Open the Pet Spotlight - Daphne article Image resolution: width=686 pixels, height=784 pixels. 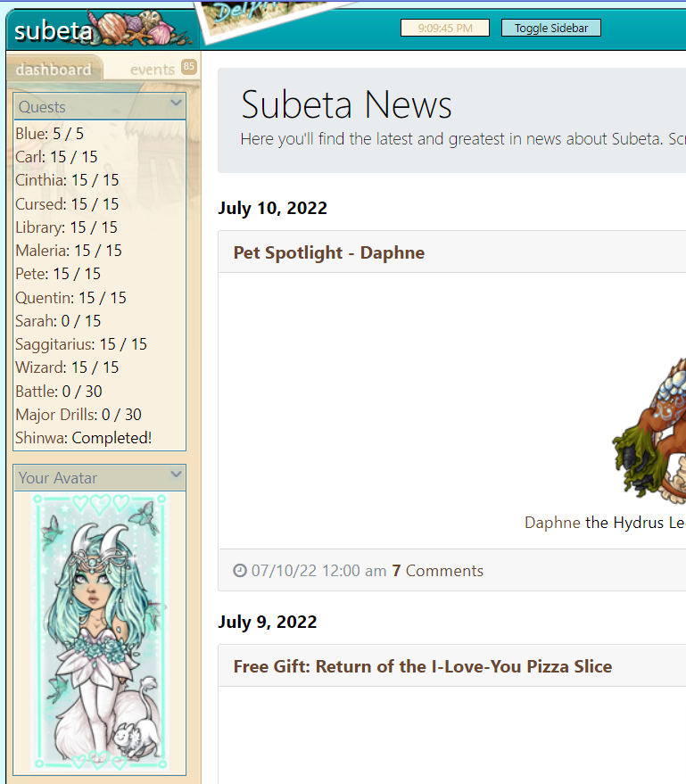[x=329, y=252]
